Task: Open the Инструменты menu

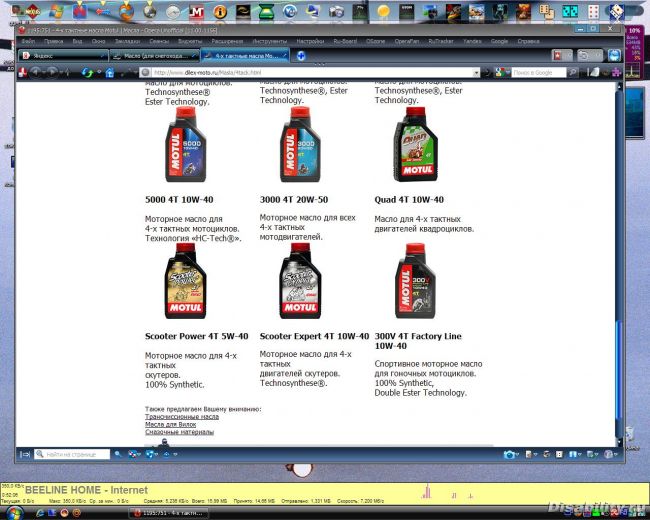Action: click(x=269, y=41)
